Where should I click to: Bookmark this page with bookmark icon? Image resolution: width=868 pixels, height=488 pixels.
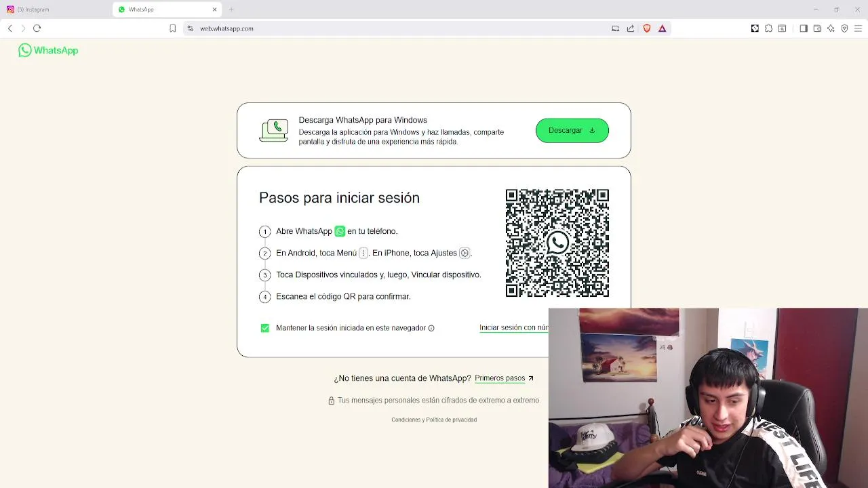point(173,28)
